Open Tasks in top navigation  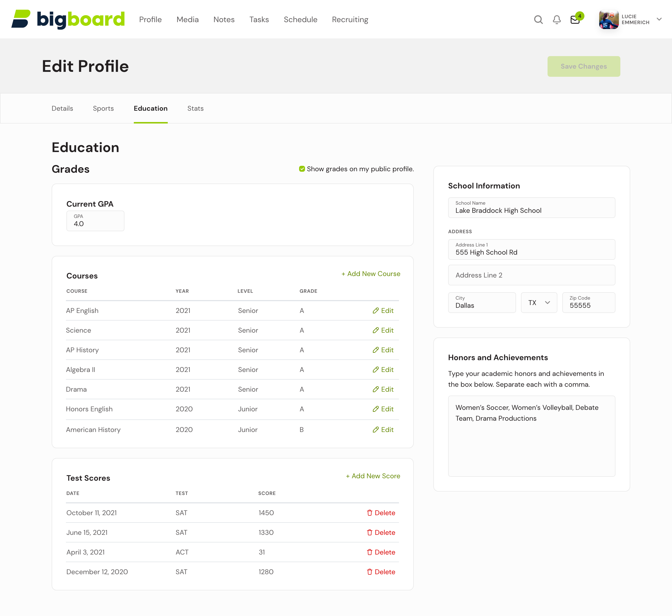[x=259, y=20]
